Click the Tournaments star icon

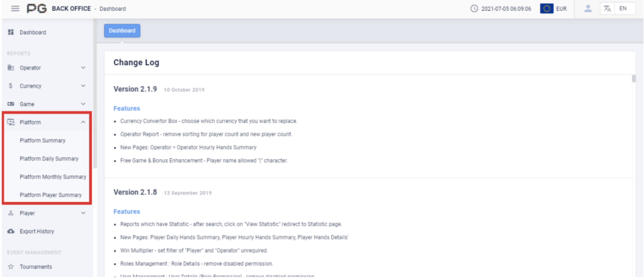pyautogui.click(x=11, y=267)
